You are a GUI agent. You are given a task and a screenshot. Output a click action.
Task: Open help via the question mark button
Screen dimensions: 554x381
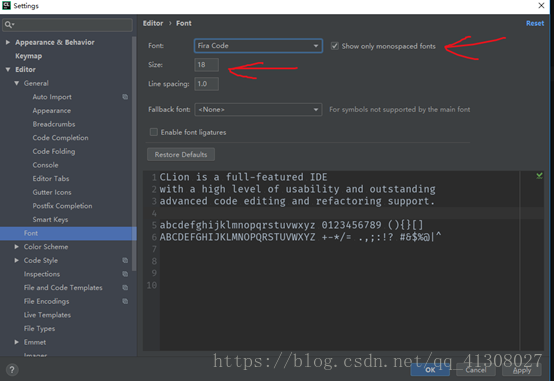point(12,370)
